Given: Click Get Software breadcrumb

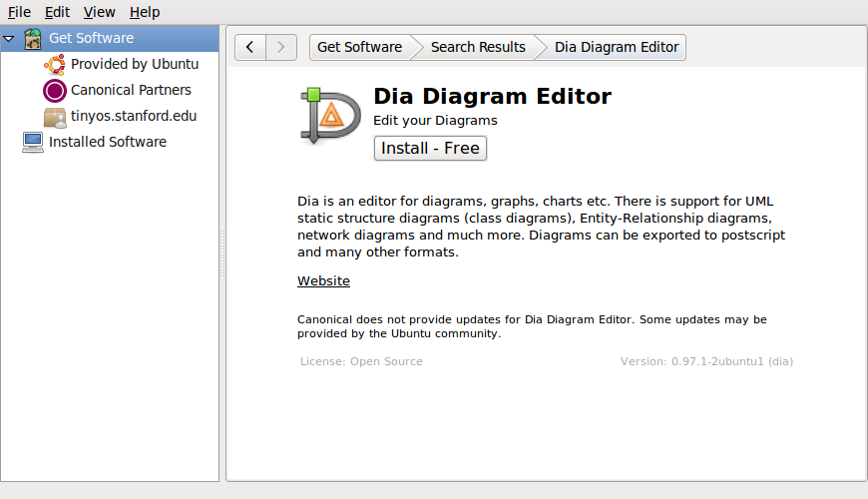Looking at the screenshot, I should (x=360, y=47).
